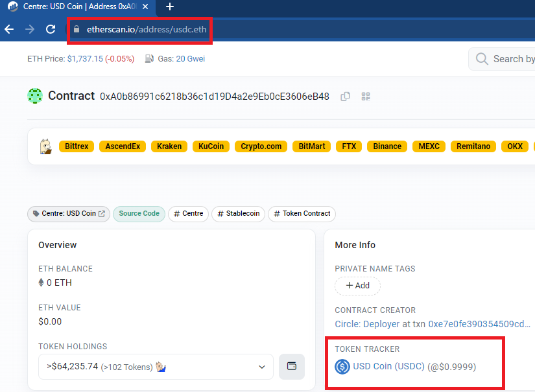This screenshot has height=392, width=535.
Task: Click the padlock site security icon
Action: (x=77, y=29)
